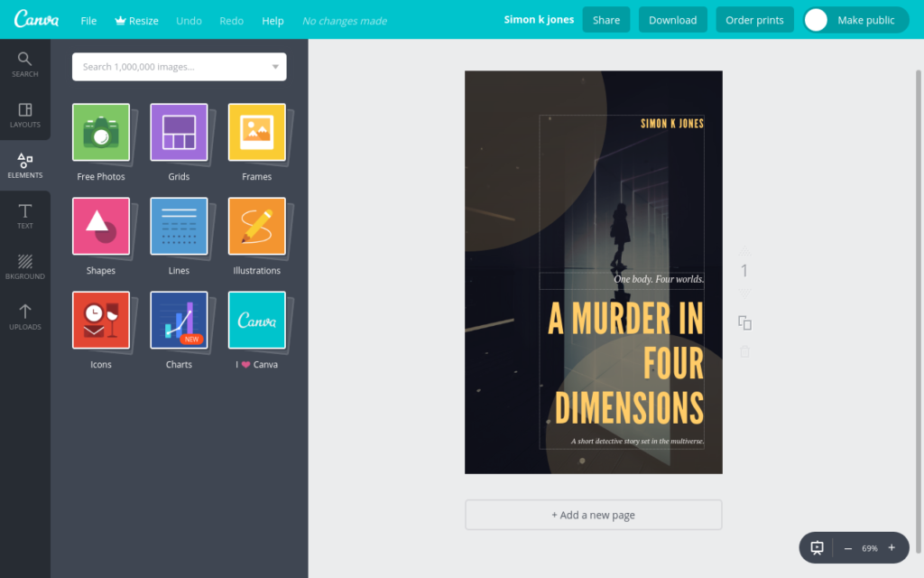Open the Resize options menu

pyautogui.click(x=136, y=21)
